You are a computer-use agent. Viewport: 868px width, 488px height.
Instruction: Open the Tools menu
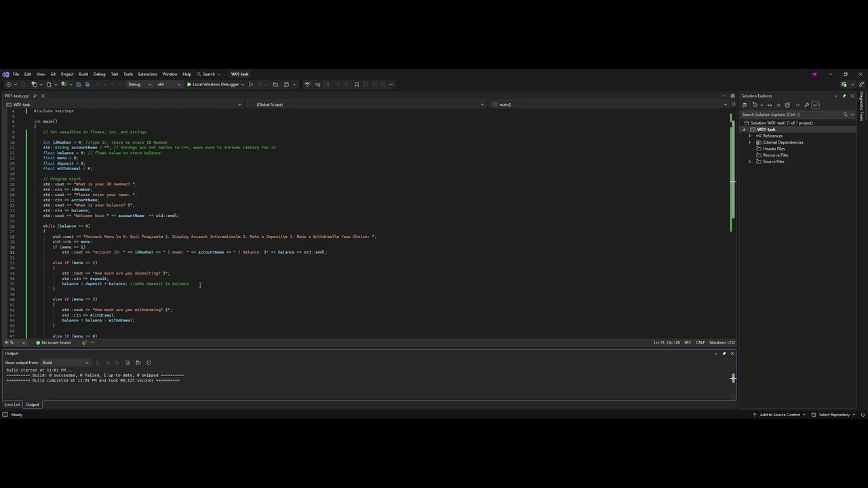point(127,74)
